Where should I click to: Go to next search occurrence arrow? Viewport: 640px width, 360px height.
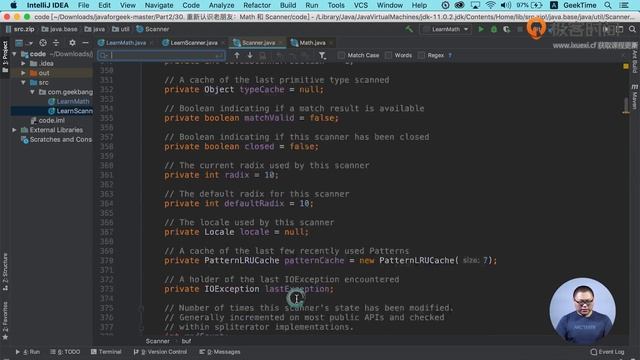250,55
